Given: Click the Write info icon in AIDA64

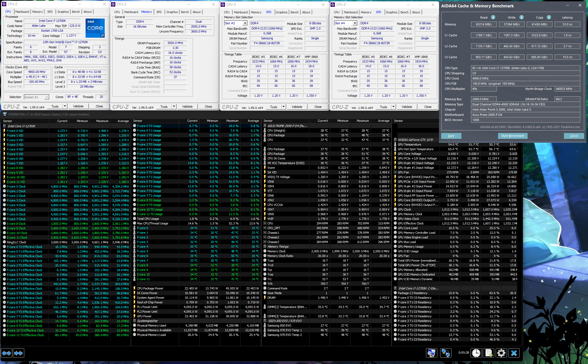Looking at the screenshot, I should click(x=522, y=17).
